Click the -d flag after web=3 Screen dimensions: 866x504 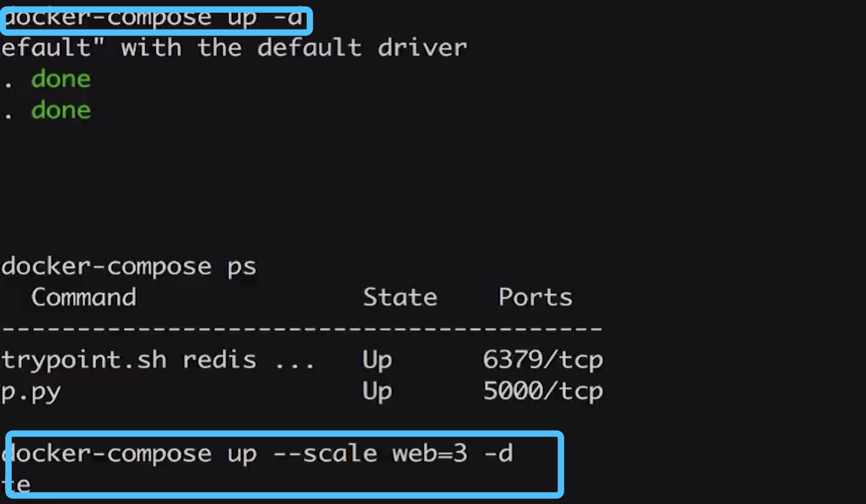coord(498,453)
